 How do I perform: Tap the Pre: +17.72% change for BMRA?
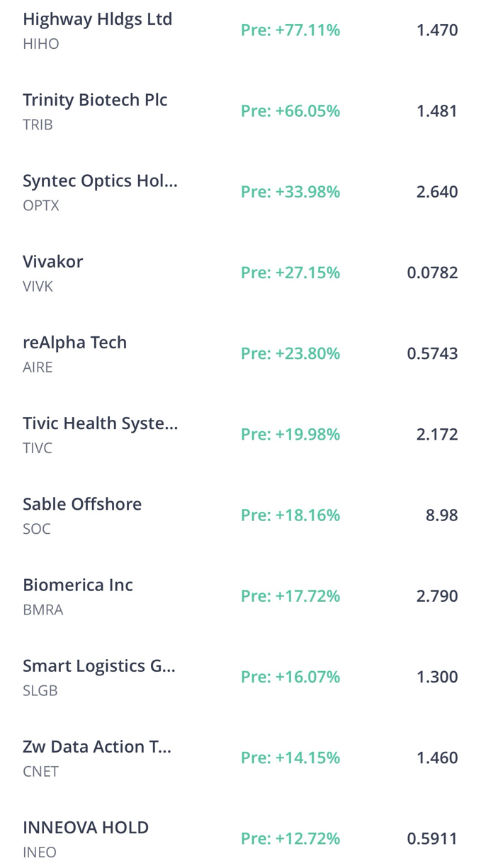(290, 595)
